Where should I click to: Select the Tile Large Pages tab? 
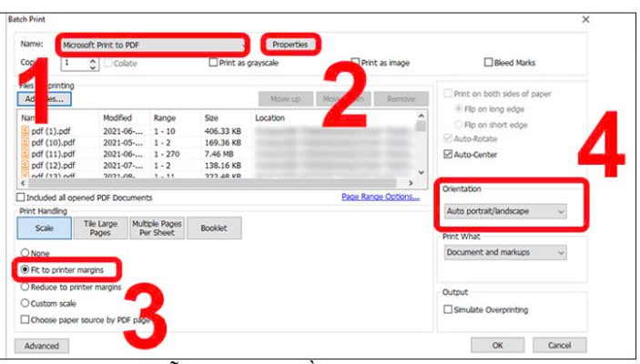(100, 228)
